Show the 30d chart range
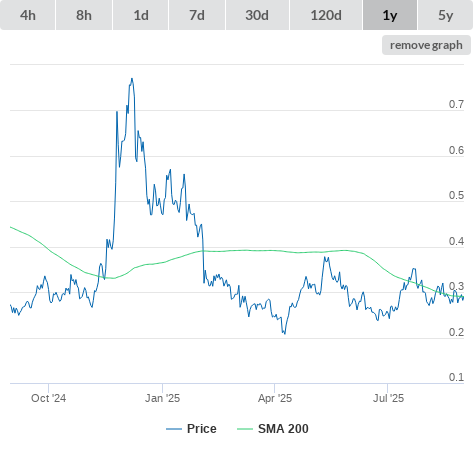Image resolution: width=474 pixels, height=455 pixels. [257, 15]
